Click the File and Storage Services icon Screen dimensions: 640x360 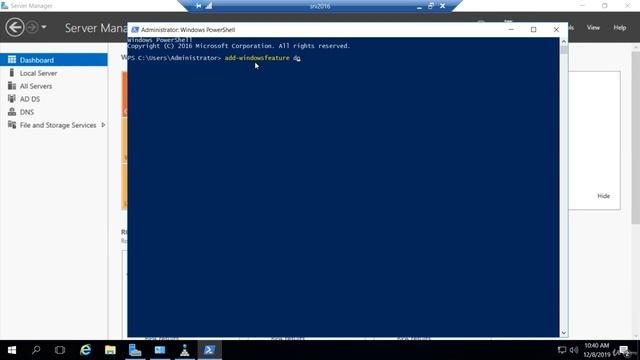(x=12, y=125)
